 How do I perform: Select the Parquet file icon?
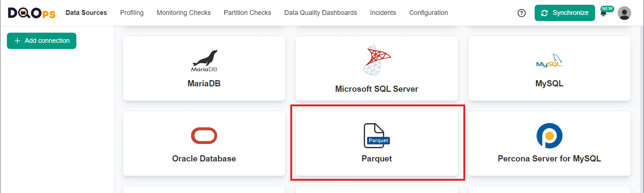point(377,136)
